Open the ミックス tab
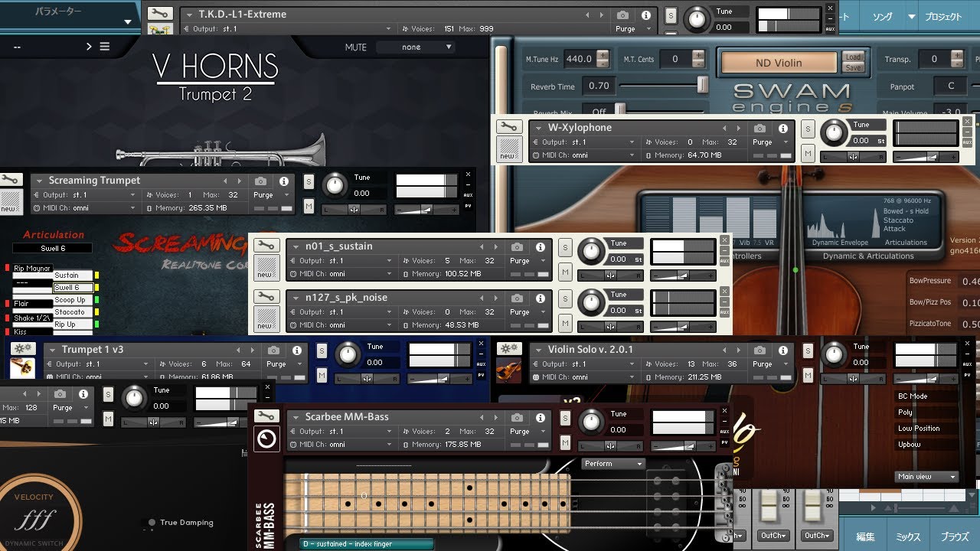Image resolution: width=980 pixels, height=551 pixels. [908, 536]
